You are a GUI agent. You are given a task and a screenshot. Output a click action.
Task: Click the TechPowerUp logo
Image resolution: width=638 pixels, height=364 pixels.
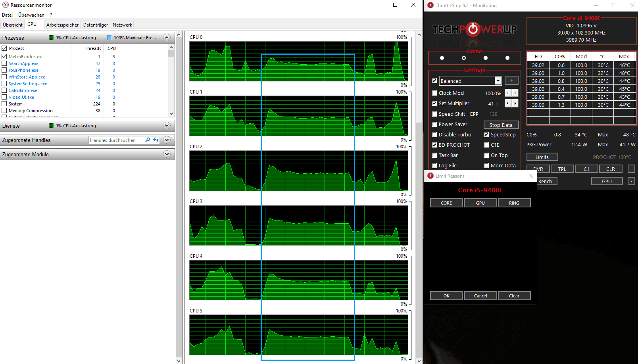point(474,29)
